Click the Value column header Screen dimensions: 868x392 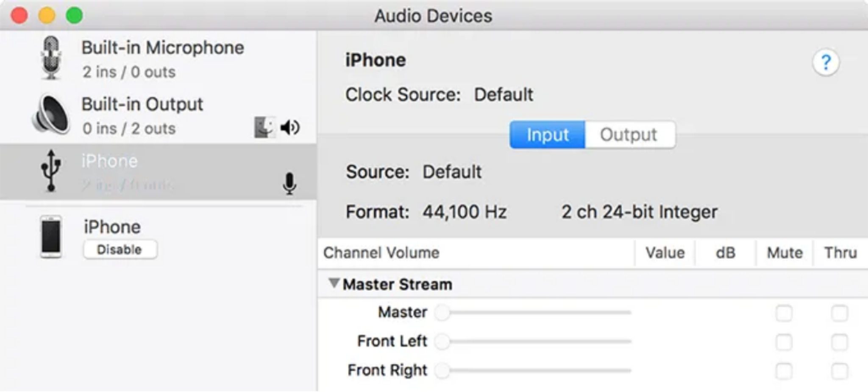click(x=665, y=253)
